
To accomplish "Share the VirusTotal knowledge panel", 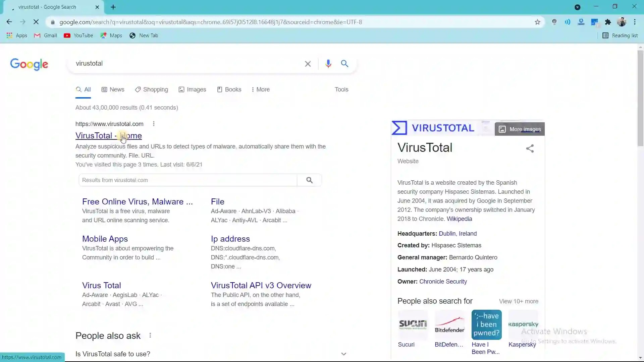I will pos(530,148).
